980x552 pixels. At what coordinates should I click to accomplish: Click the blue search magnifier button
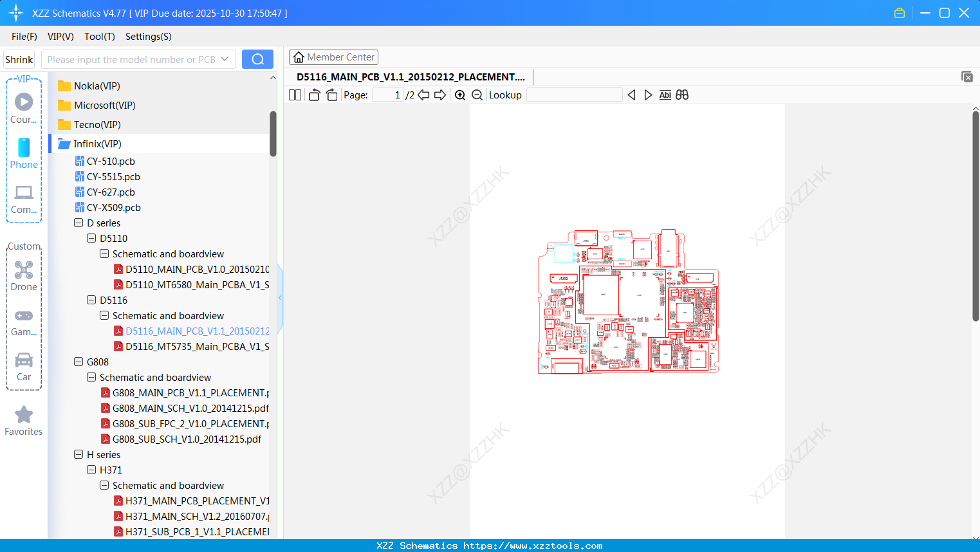coord(257,59)
